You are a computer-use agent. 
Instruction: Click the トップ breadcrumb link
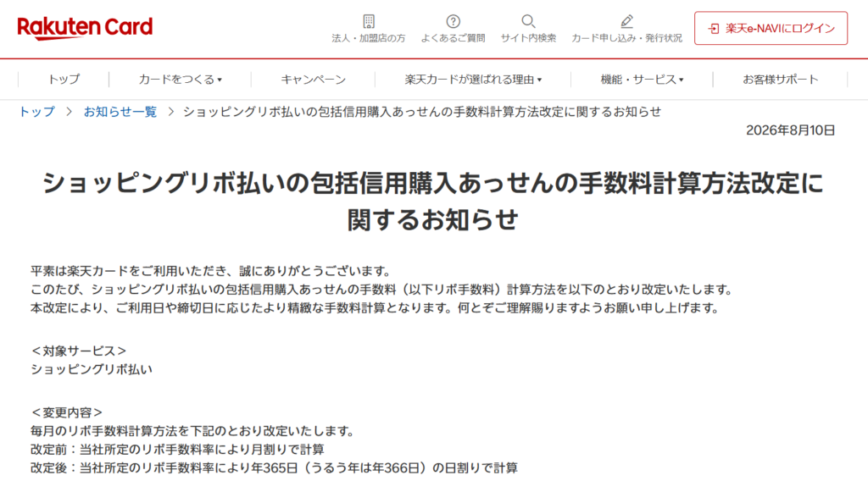[x=37, y=112]
